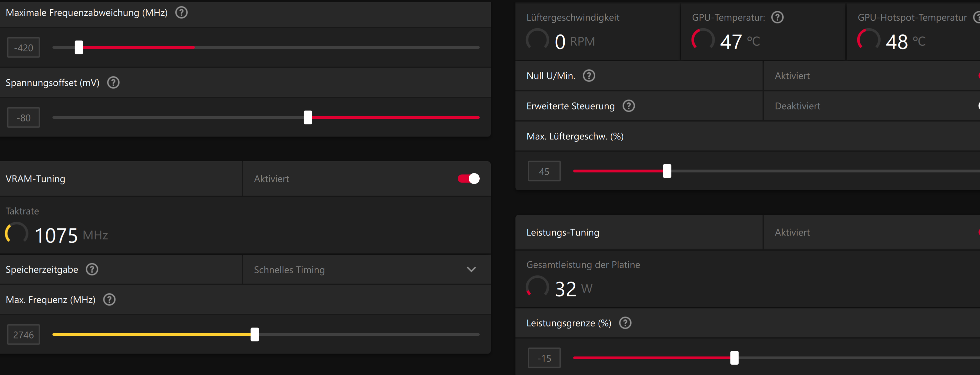Click the -80 voltage offset input box
The height and width of the screenshot is (375, 980).
(x=24, y=118)
